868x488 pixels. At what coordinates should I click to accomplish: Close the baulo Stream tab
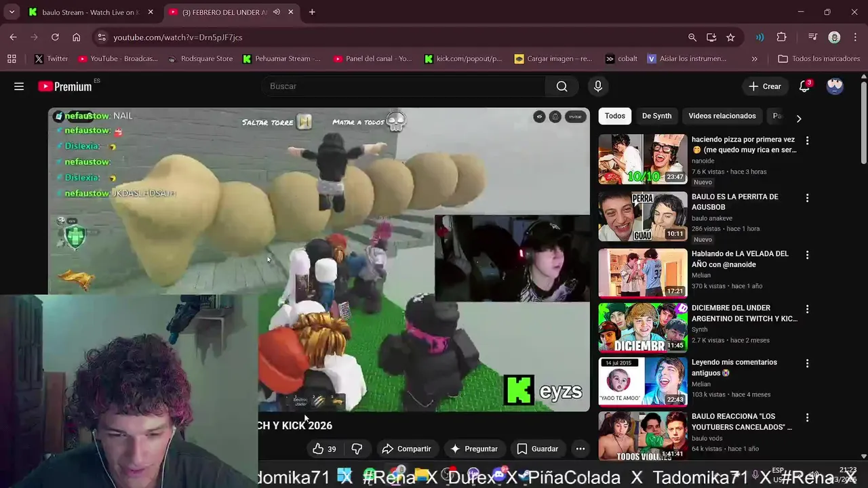pos(151,12)
